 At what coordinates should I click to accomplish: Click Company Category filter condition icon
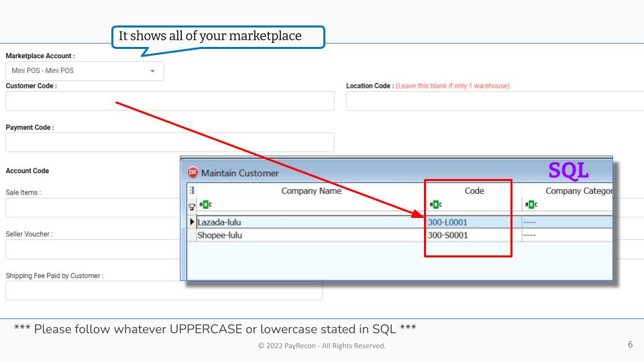531,204
